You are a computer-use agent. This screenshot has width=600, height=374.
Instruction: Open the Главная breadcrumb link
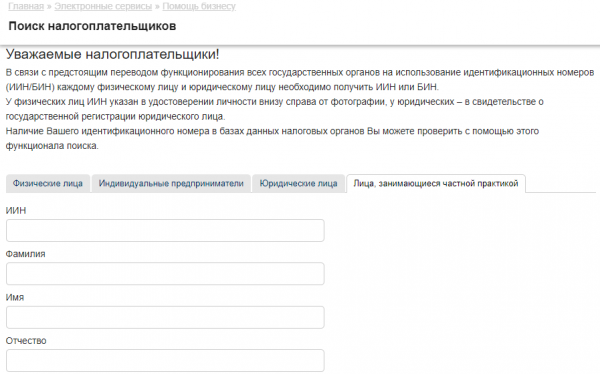click(26, 6)
